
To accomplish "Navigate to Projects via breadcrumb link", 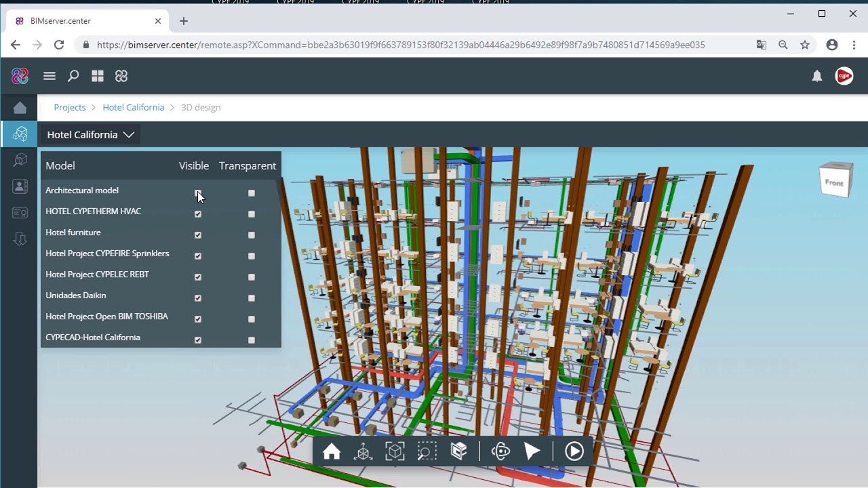I will point(69,107).
